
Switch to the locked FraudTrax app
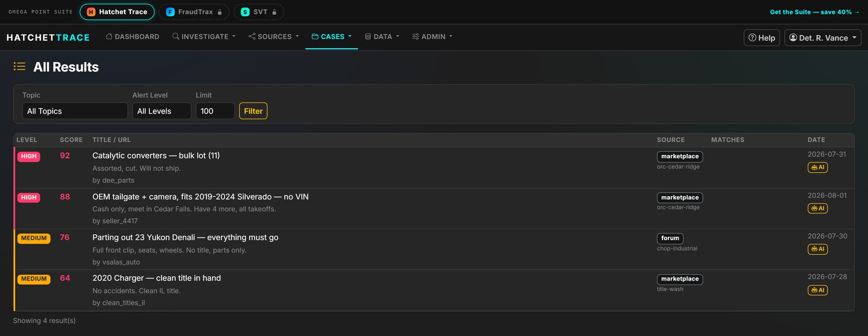click(194, 12)
